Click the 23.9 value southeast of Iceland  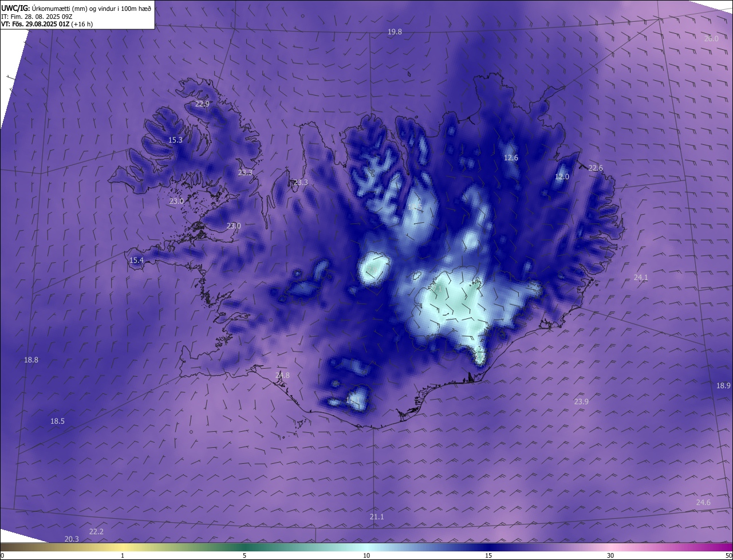pyautogui.click(x=581, y=402)
